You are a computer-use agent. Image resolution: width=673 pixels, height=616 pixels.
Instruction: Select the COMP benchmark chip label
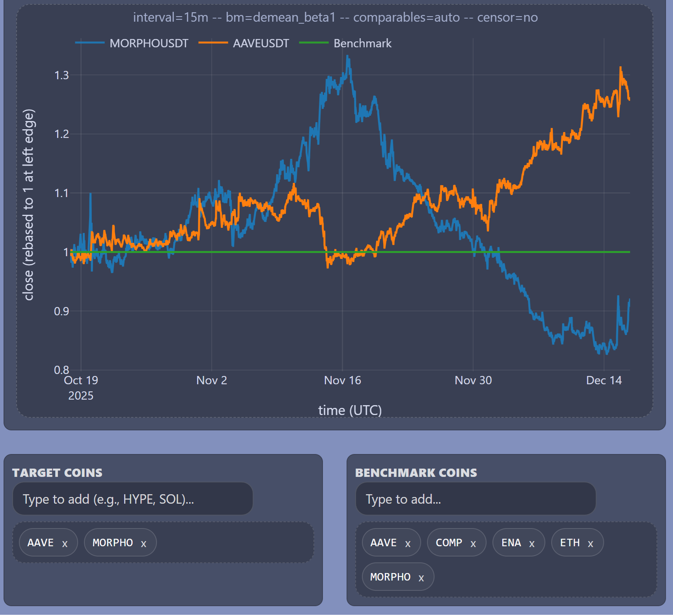point(449,543)
